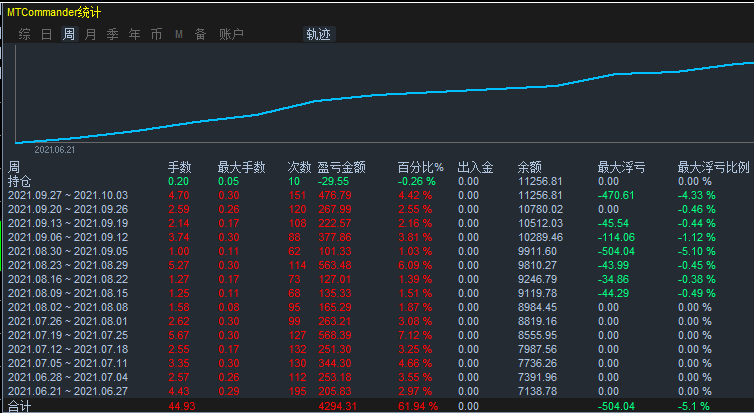This screenshot has width=754, height=413.
Task: Select the 2021.07.26 ~ 2021.08.01 row
Action: (x=377, y=321)
